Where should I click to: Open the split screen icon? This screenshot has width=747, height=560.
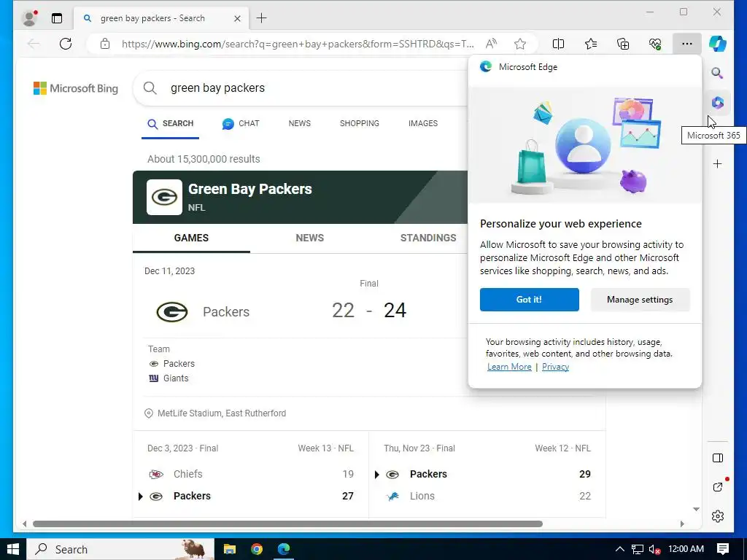click(558, 44)
